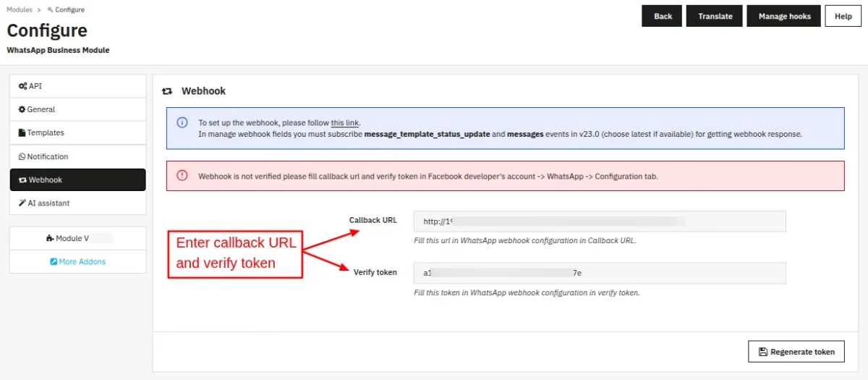Click the external-link icon beside More Addons
Screen dimensions: 868x380
[54, 261]
